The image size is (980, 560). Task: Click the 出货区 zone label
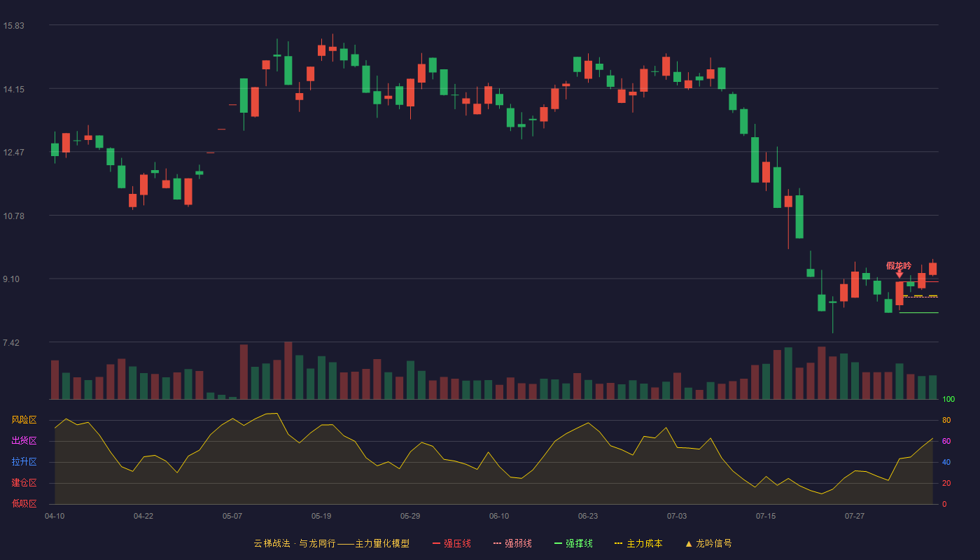[x=24, y=441]
